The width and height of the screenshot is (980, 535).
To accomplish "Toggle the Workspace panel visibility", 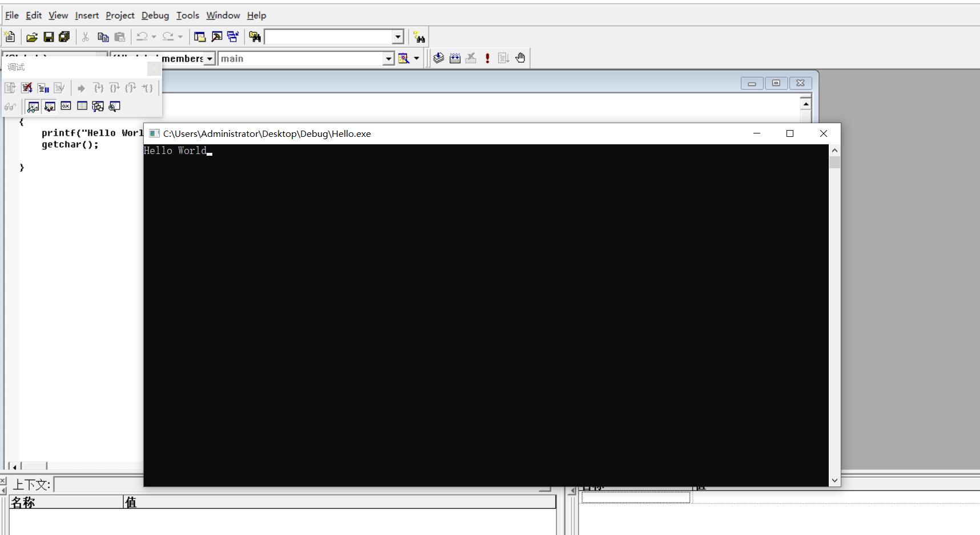I will click(x=199, y=37).
